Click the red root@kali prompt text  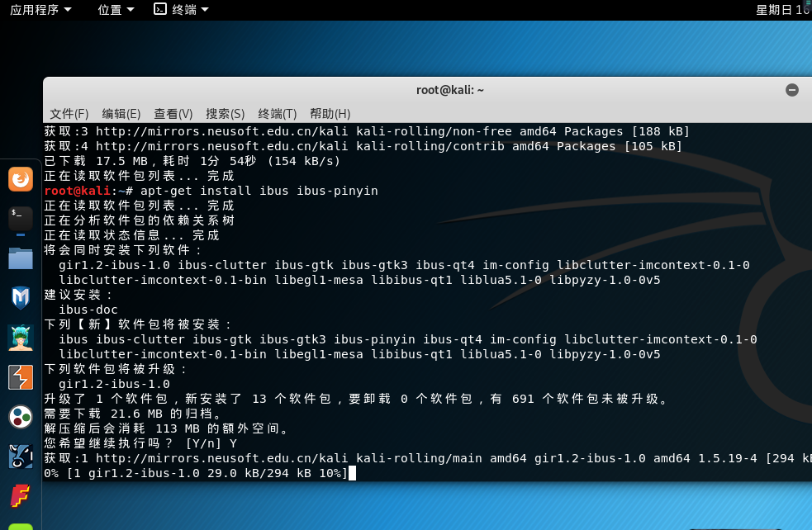pyautogui.click(x=77, y=191)
